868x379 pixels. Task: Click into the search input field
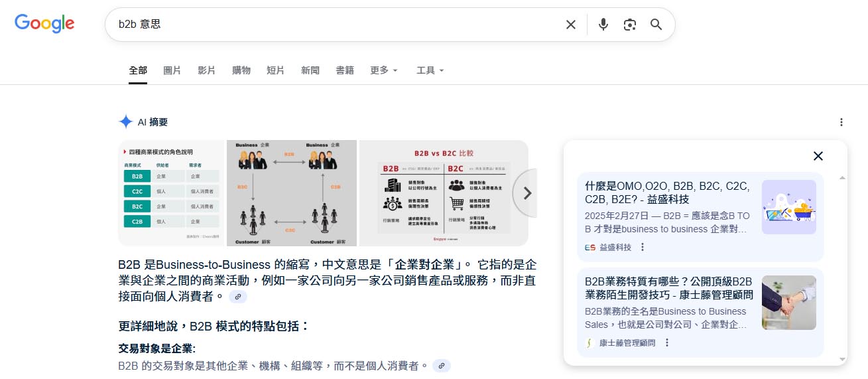(x=332, y=25)
